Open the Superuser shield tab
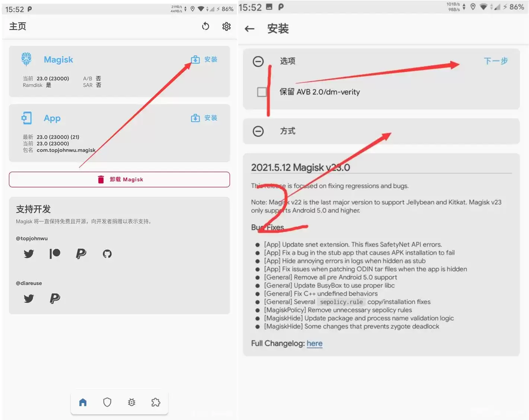Screen dimensions: 529x420 coord(107,402)
